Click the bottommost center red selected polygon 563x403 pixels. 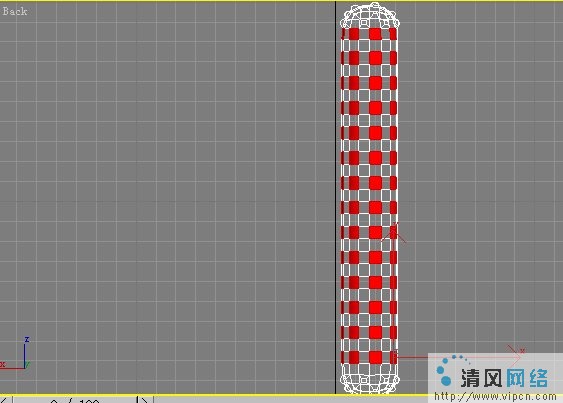(x=375, y=357)
